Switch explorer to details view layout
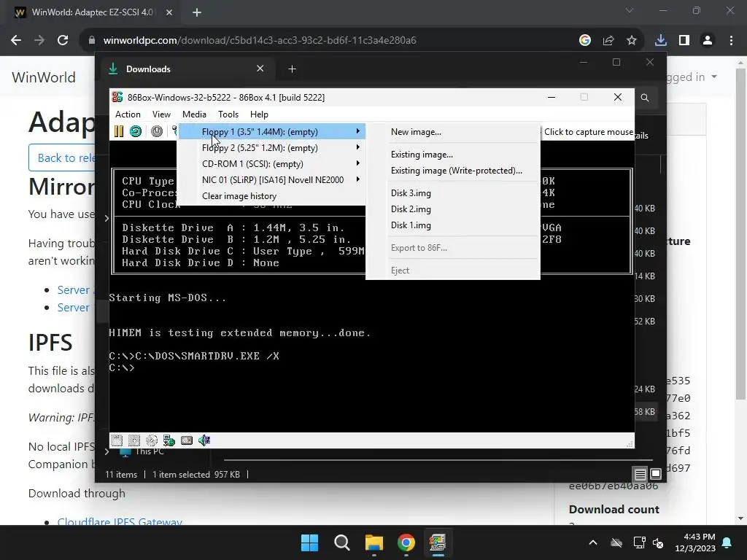 [640, 474]
